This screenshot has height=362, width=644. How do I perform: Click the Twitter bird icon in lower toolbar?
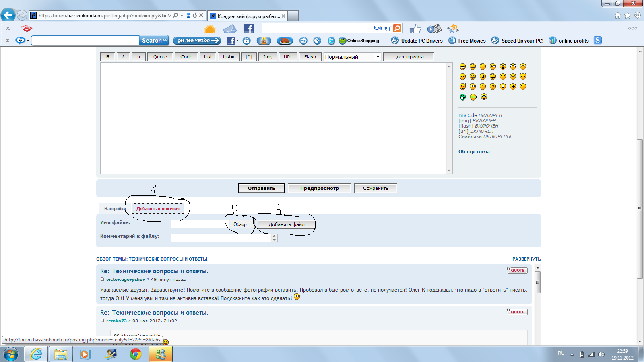pos(331,41)
